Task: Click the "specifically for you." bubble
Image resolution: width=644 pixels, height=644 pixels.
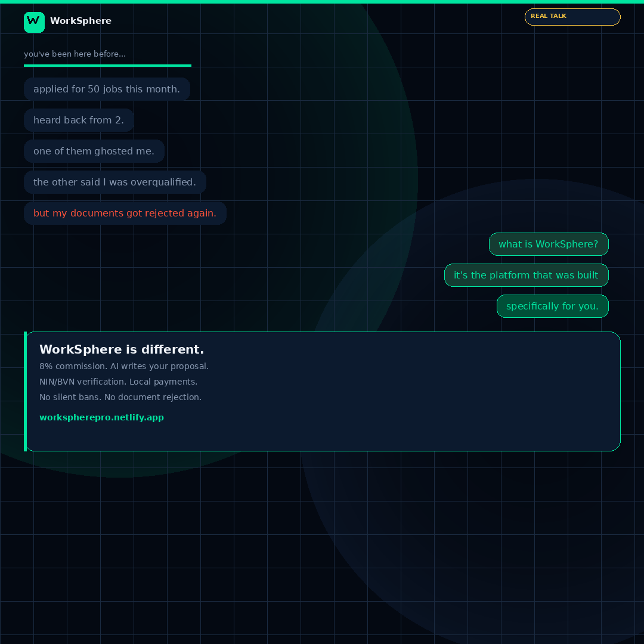Action: 552,306
